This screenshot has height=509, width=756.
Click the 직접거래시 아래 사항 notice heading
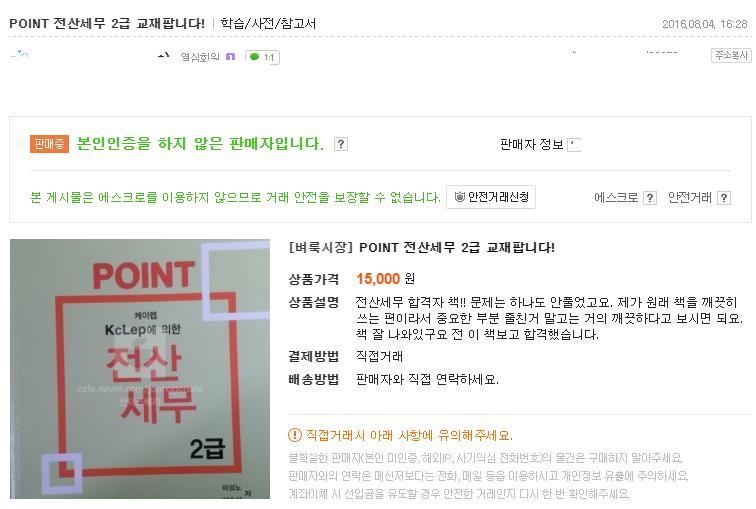coord(409,435)
